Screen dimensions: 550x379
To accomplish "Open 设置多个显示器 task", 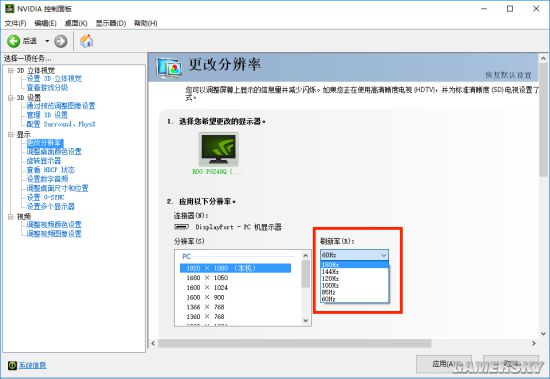I will pos(51,206).
